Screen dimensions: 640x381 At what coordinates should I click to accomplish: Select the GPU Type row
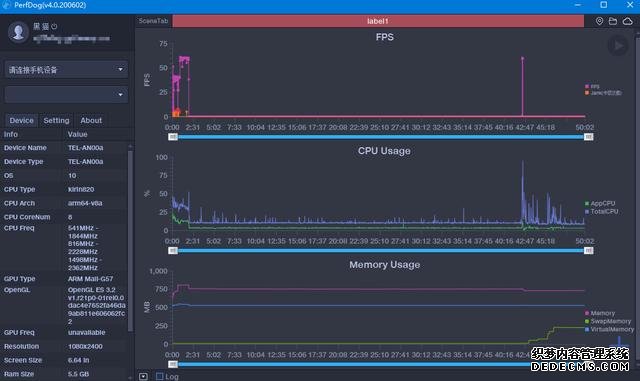pyautogui.click(x=64, y=279)
